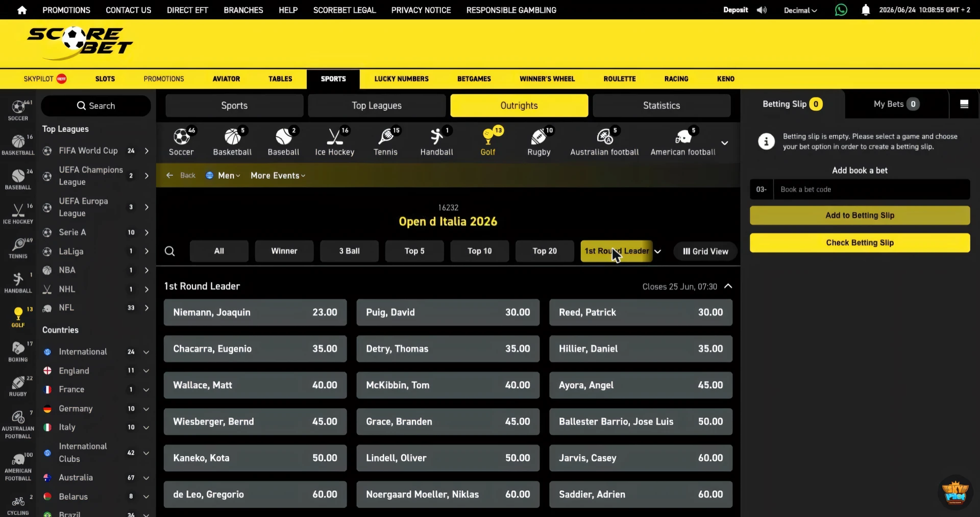The width and height of the screenshot is (980, 517).
Task: Filter markets by Top 10
Action: pyautogui.click(x=480, y=251)
